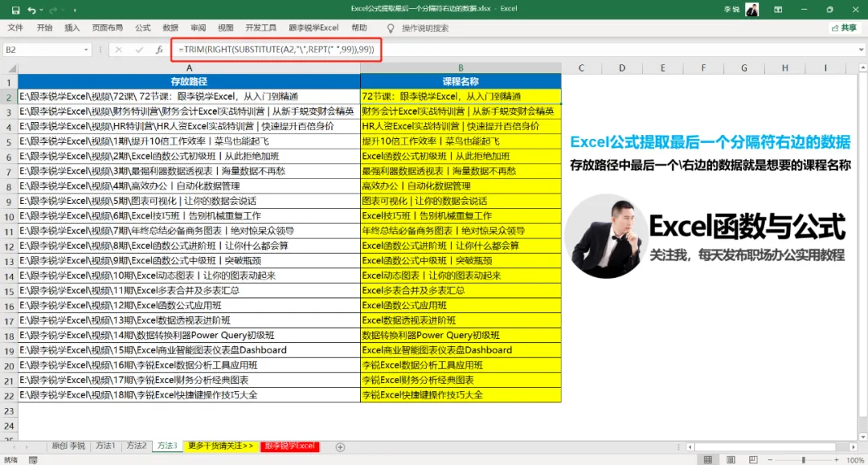868x465 pixels.
Task: Click sheet tab scroll left arrow
Action: [14, 447]
